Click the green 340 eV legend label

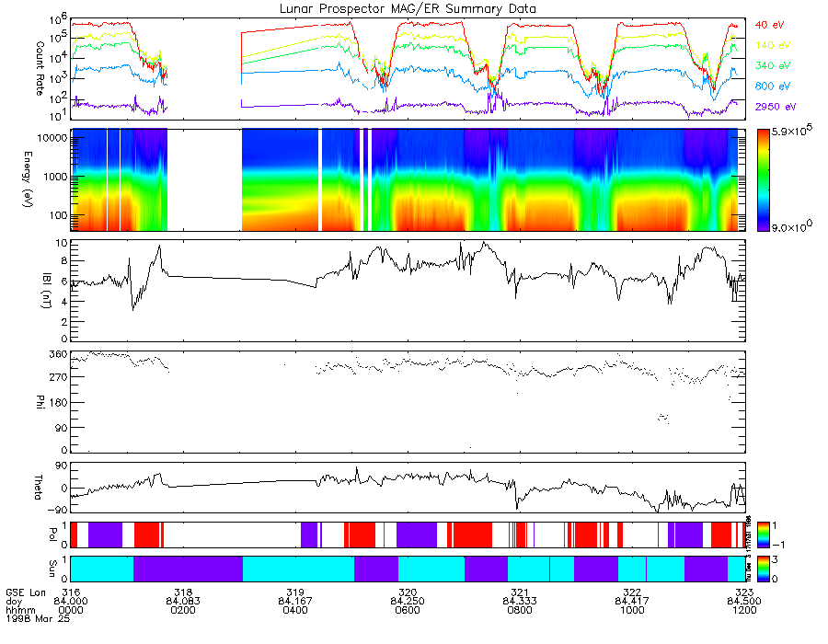773,65
